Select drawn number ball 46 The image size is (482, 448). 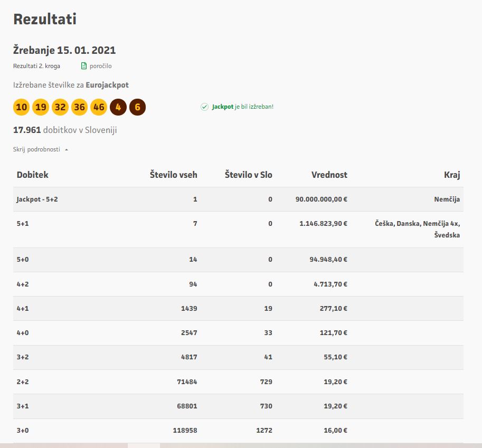[99, 107]
